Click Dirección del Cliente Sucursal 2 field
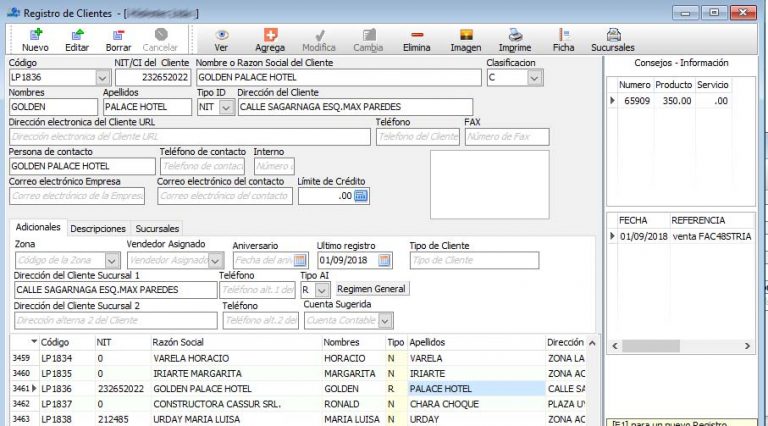The image size is (768, 426). coord(116,321)
